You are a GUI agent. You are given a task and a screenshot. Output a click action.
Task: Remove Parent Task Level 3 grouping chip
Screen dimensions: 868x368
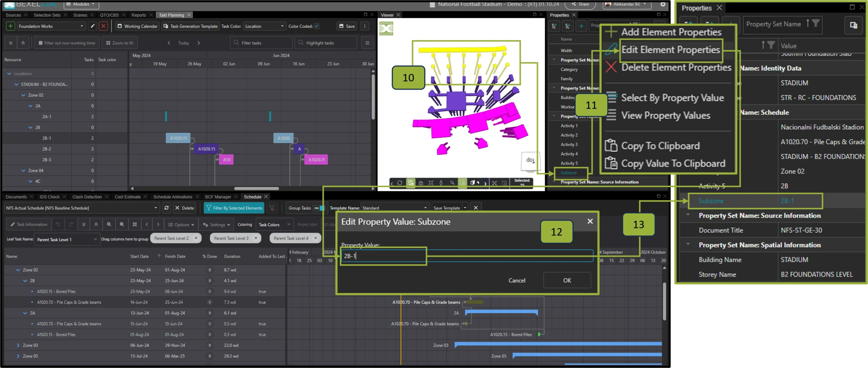(256, 238)
